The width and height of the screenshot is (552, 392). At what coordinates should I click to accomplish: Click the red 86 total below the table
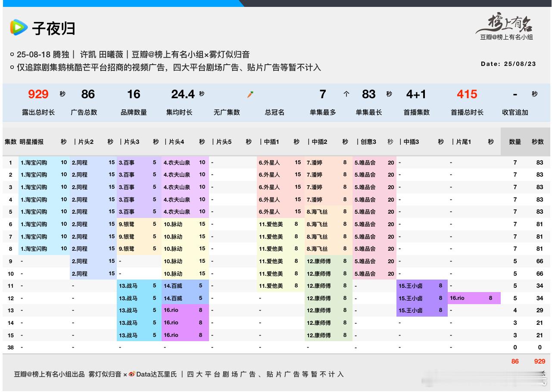click(x=515, y=361)
